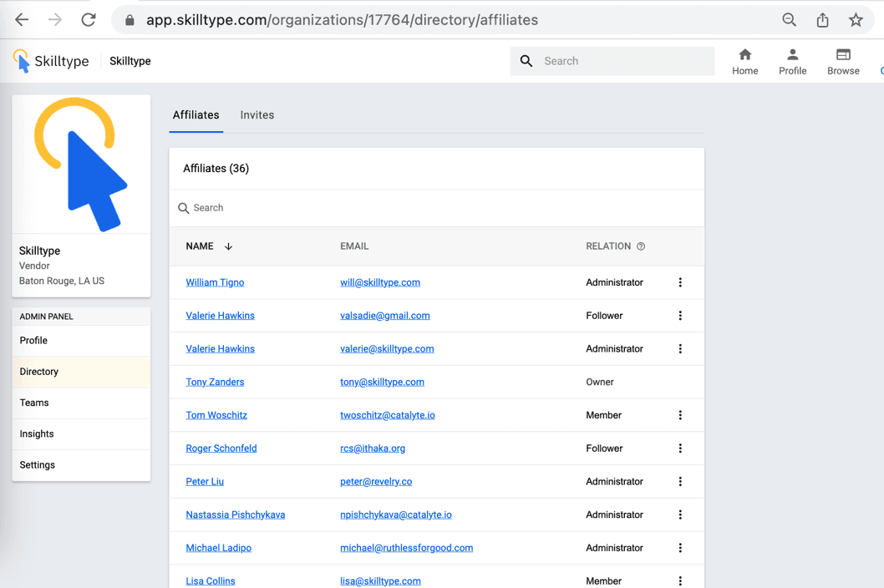Click the RELATION column header

click(x=608, y=246)
